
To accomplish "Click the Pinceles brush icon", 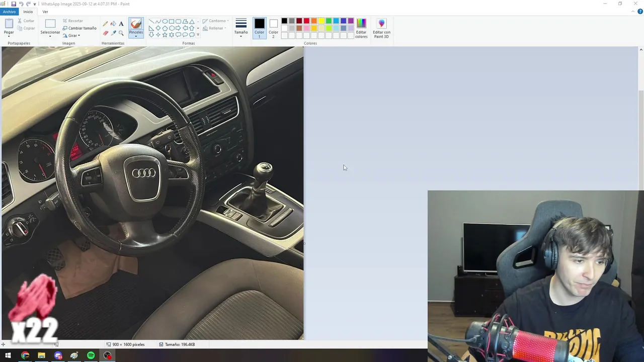I will [136, 24].
